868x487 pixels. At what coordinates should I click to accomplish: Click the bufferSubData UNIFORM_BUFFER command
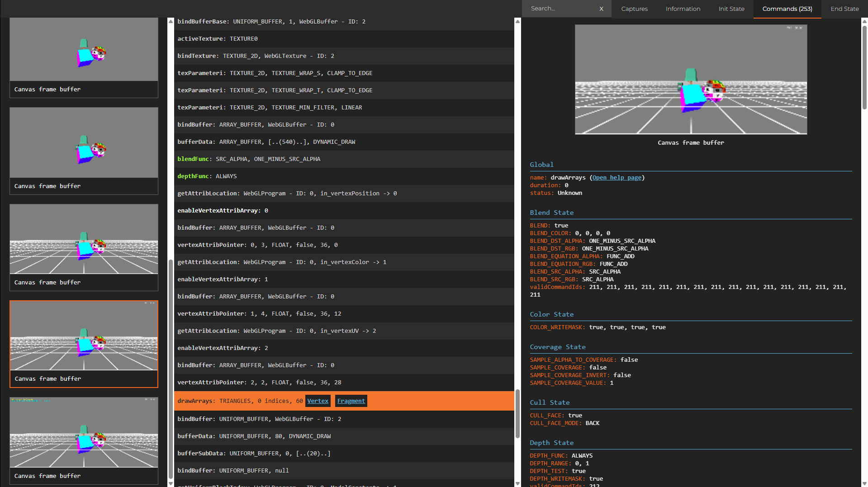point(254,454)
